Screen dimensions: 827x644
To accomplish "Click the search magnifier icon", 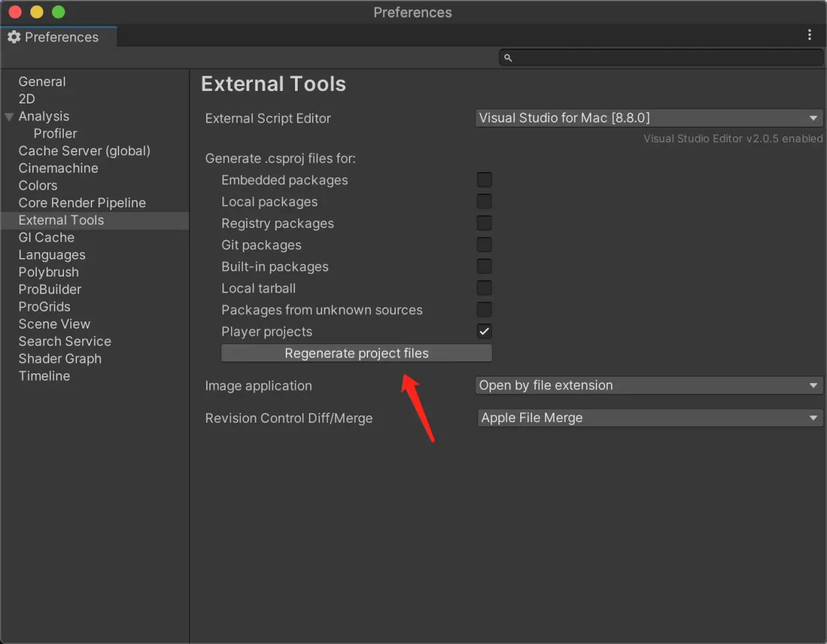I will pos(508,58).
